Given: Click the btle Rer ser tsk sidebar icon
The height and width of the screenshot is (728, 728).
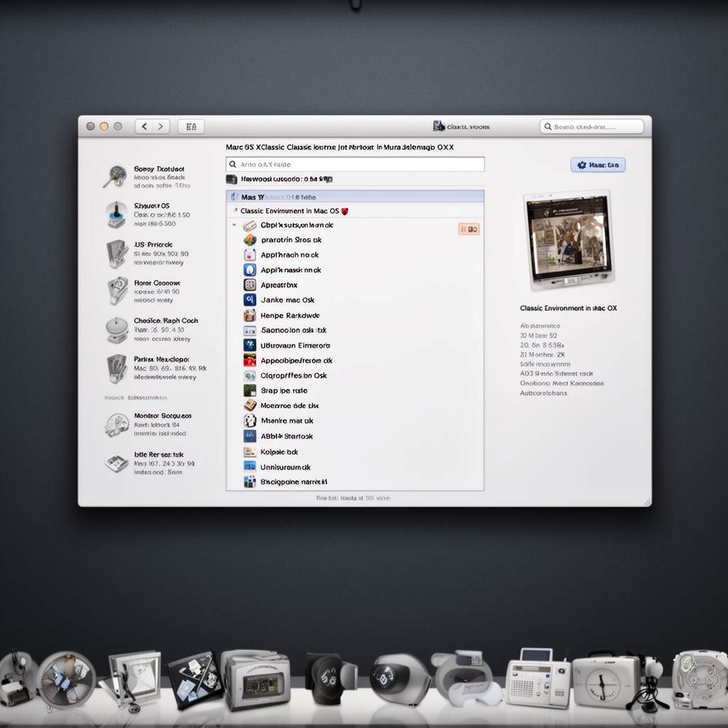Looking at the screenshot, I should [x=117, y=462].
